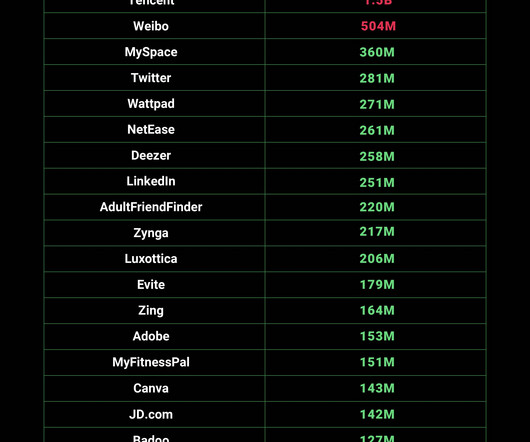
Task: Select the Zing company name
Action: pos(151,311)
